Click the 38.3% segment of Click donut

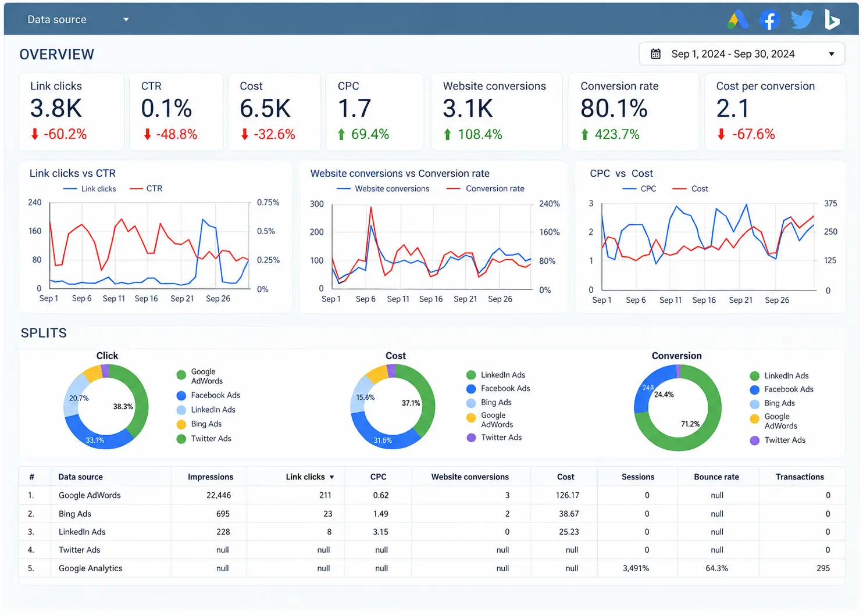(x=141, y=401)
